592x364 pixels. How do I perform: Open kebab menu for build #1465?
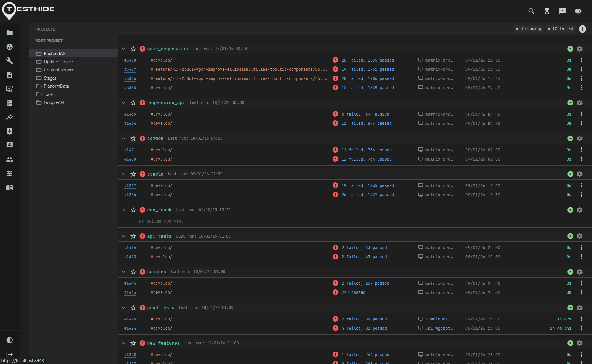581,114
